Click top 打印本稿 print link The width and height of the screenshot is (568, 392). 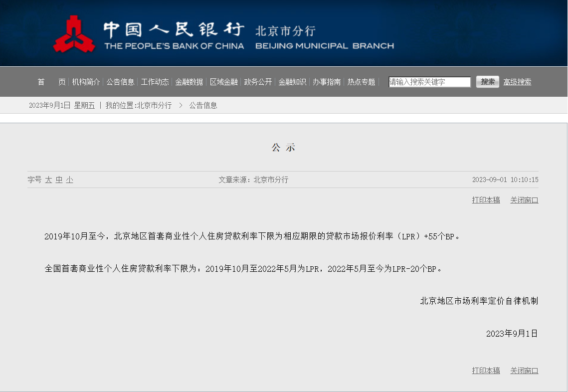(x=486, y=200)
